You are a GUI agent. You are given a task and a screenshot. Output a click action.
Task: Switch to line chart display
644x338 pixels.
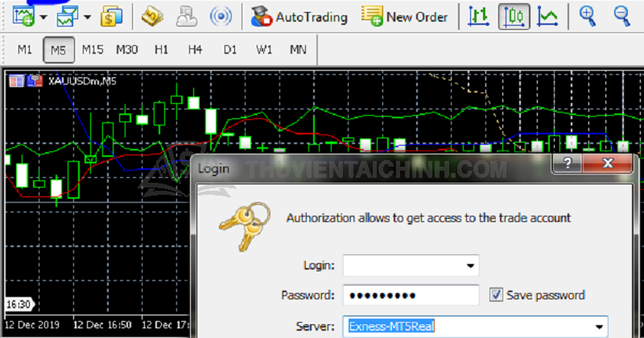(547, 17)
